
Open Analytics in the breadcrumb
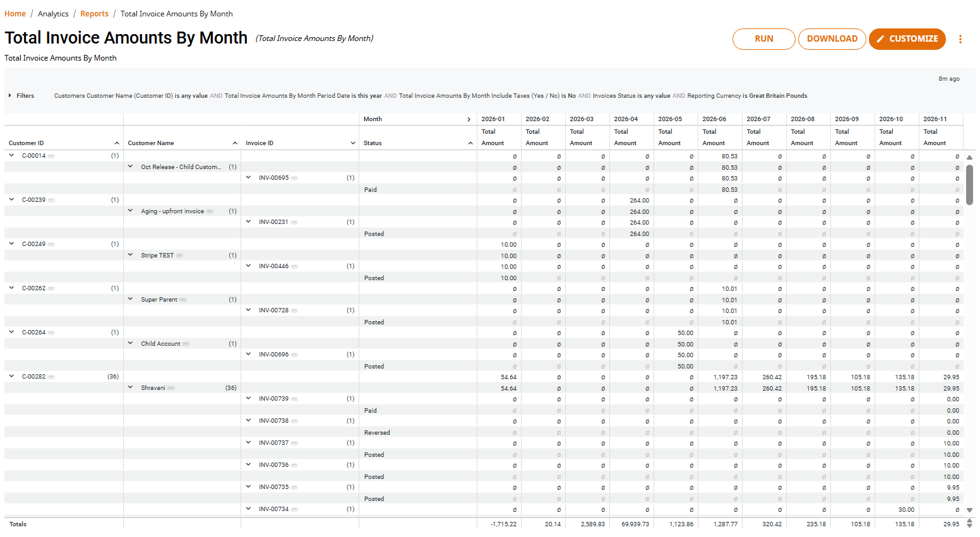coord(53,14)
